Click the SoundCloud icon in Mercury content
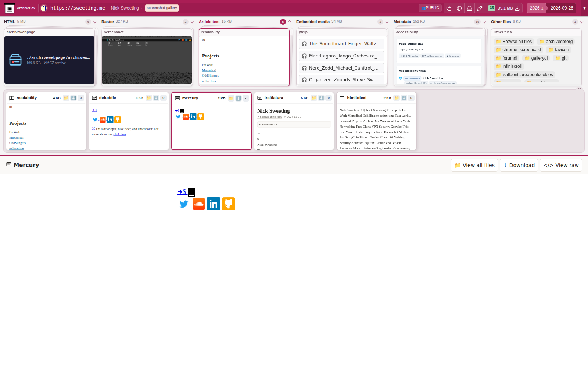 click(x=199, y=204)
